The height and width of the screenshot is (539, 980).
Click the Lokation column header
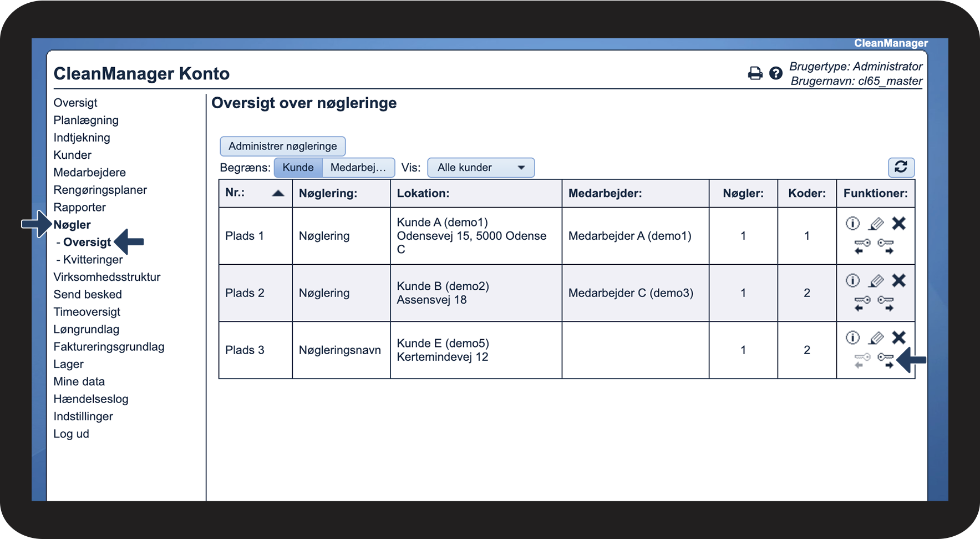423,193
